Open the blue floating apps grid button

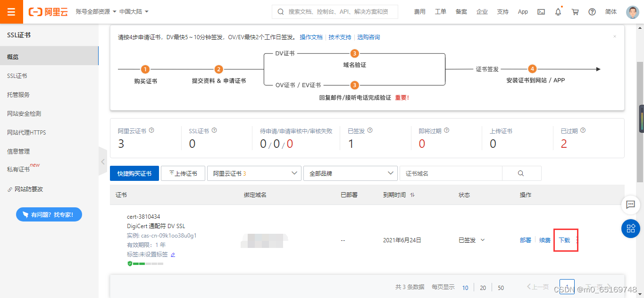630,229
